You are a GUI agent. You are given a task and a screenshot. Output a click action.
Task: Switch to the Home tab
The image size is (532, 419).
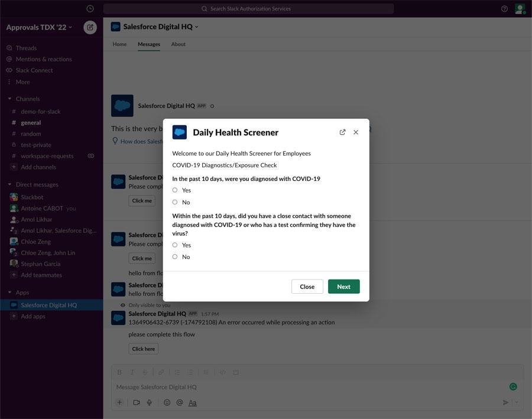pyautogui.click(x=119, y=44)
